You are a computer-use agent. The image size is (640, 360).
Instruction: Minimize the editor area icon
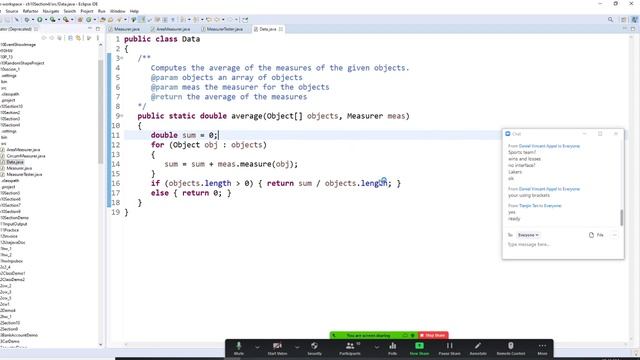[624, 29]
